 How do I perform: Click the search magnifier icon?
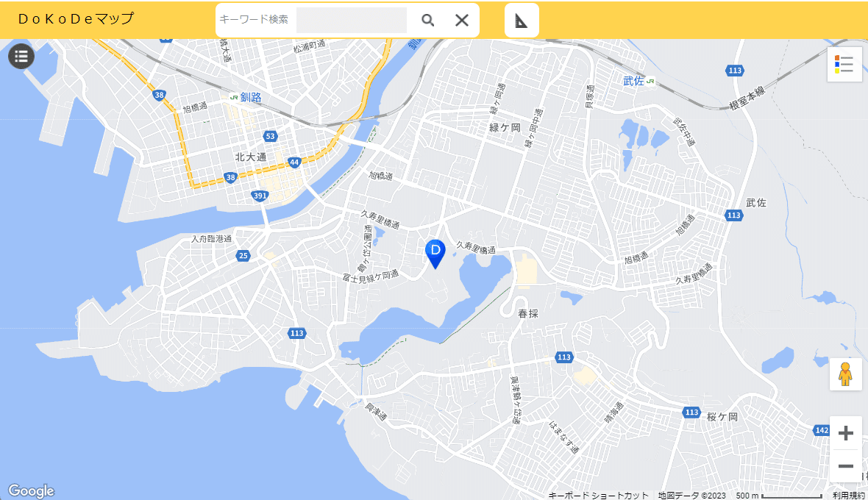(x=427, y=20)
